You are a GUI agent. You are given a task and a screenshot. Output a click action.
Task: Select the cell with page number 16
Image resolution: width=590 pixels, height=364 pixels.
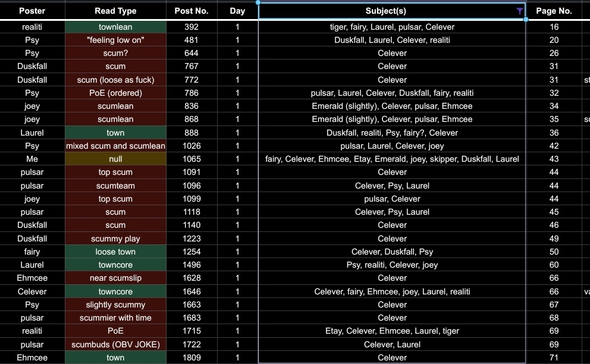tap(554, 27)
